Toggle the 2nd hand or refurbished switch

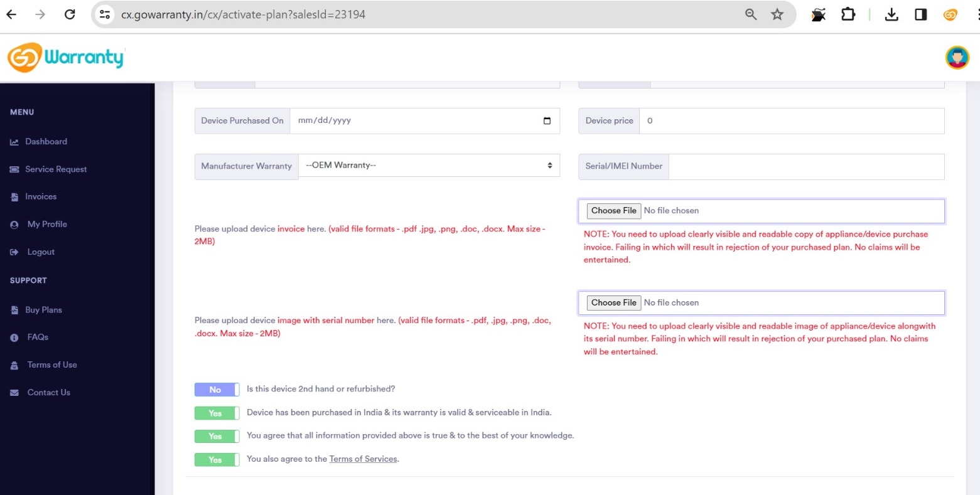(x=217, y=390)
